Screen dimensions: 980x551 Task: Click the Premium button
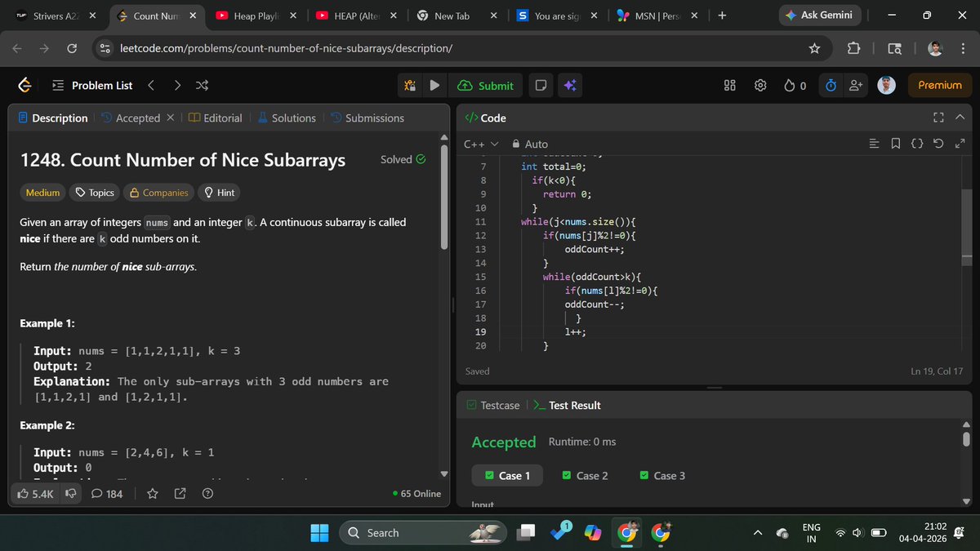coord(940,85)
